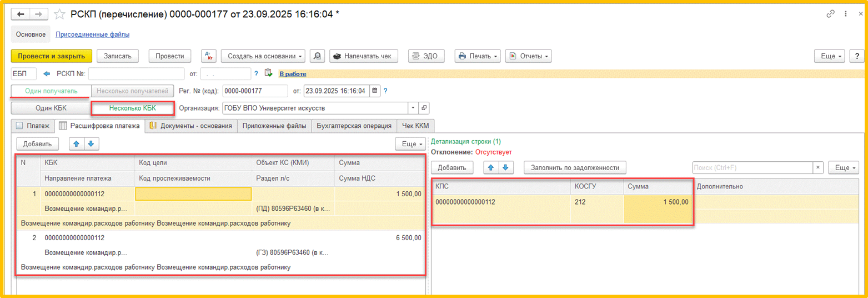
Task: Open help with the ? button
Action: pyautogui.click(x=857, y=56)
